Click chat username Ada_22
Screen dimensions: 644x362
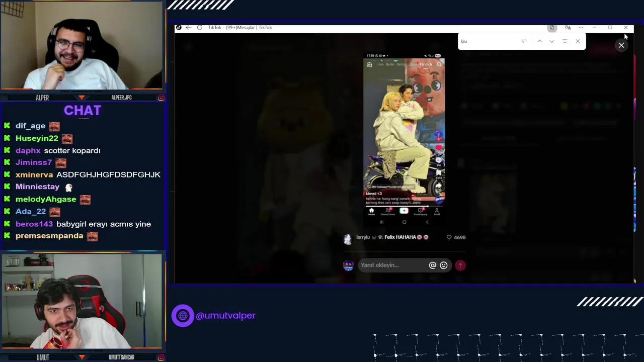[x=31, y=212]
